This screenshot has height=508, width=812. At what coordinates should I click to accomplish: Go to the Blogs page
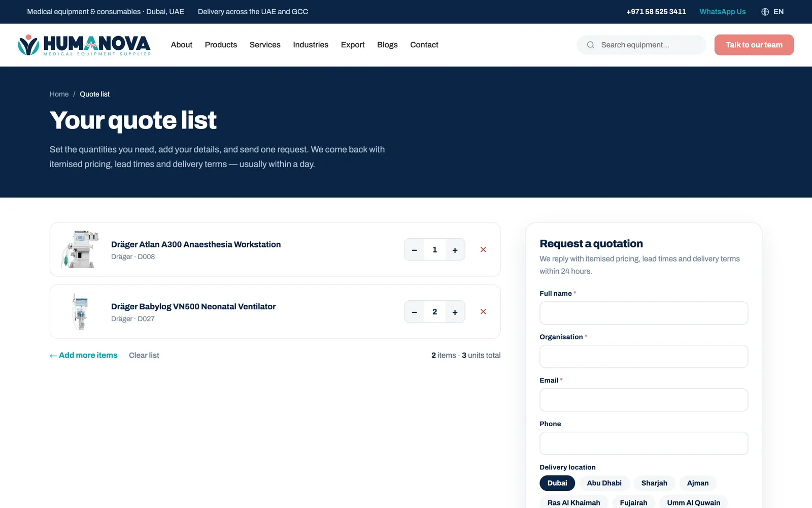tap(387, 45)
